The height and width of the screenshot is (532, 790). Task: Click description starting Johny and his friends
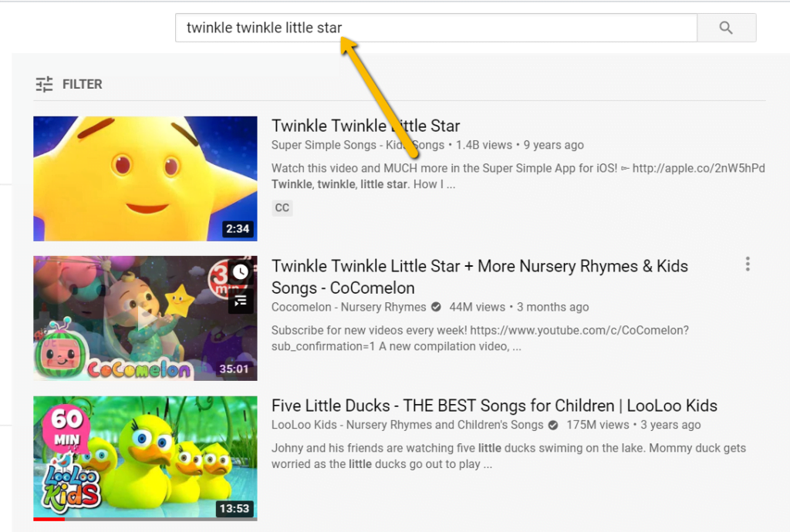coord(509,456)
